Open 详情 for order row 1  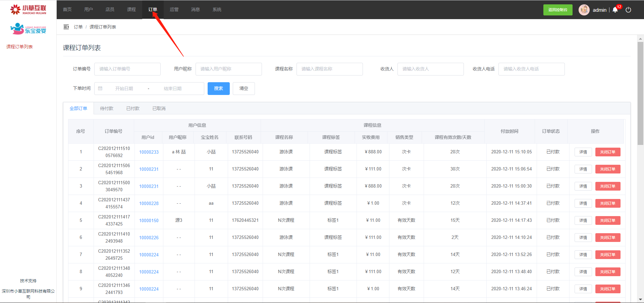(583, 152)
